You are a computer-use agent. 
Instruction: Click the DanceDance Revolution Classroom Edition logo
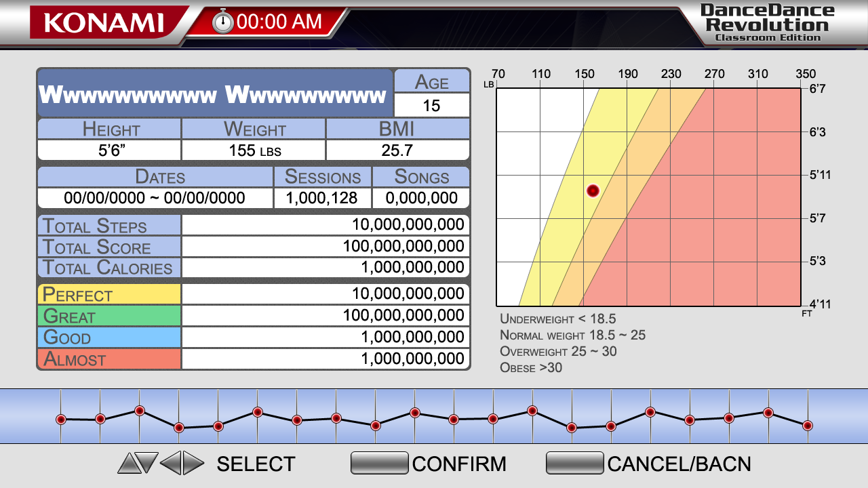click(x=768, y=22)
